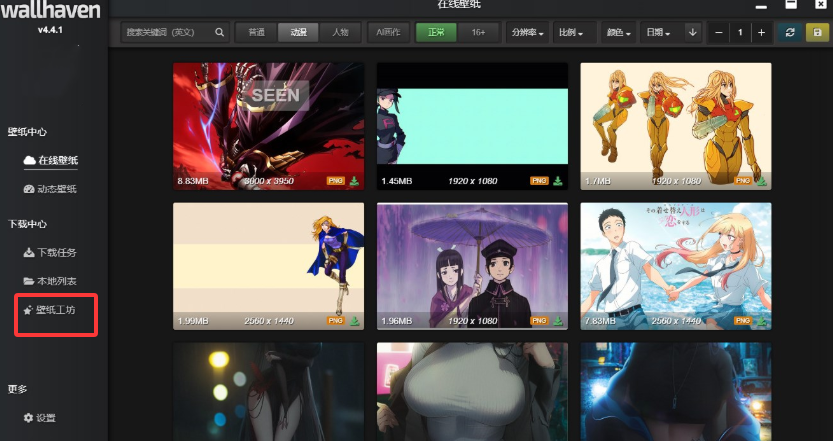Click the yellow save icon button
The image size is (833, 441).
818,32
